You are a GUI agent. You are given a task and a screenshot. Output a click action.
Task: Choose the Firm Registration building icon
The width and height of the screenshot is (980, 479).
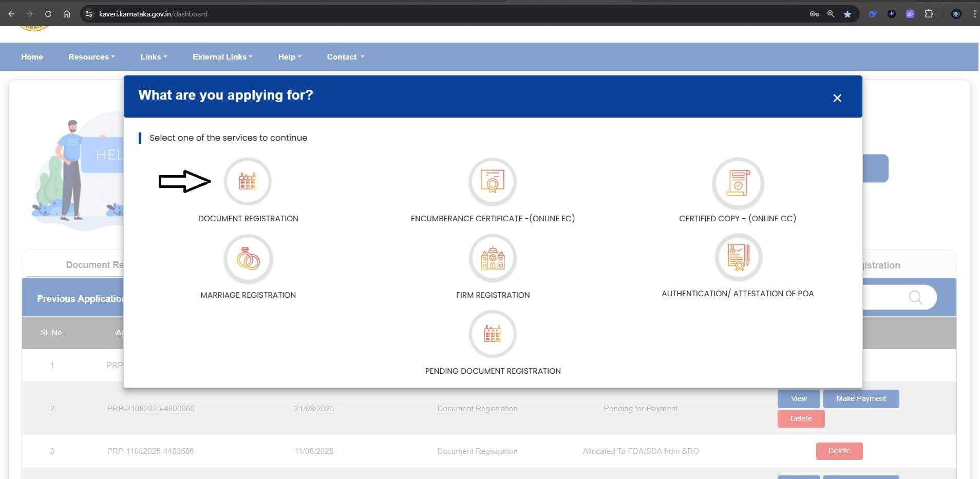click(x=492, y=258)
